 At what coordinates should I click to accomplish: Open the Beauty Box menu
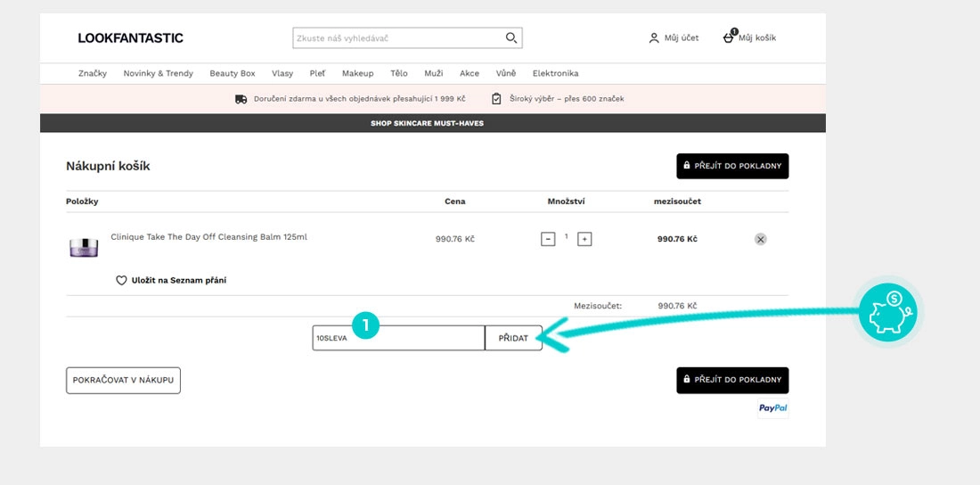coord(233,73)
